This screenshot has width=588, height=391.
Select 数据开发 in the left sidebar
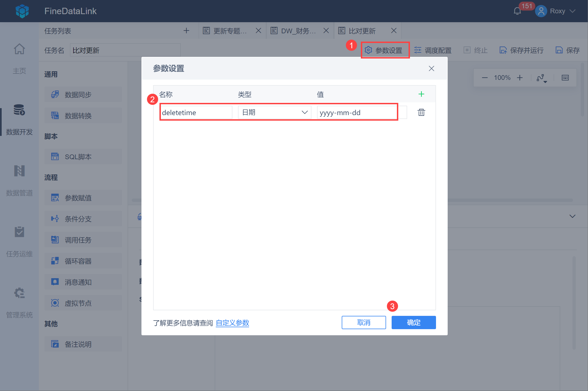coord(19,119)
